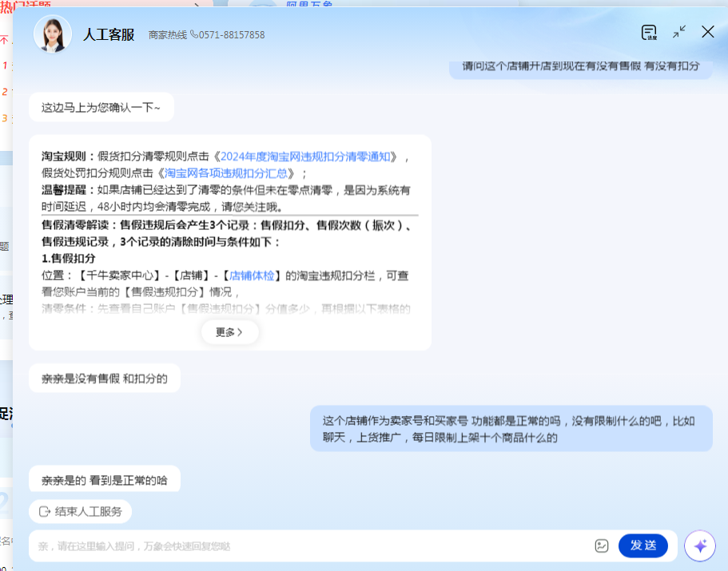Open 淘宝网各项违规扣分汇总 link
This screenshot has width=728, height=571.
tap(225, 173)
